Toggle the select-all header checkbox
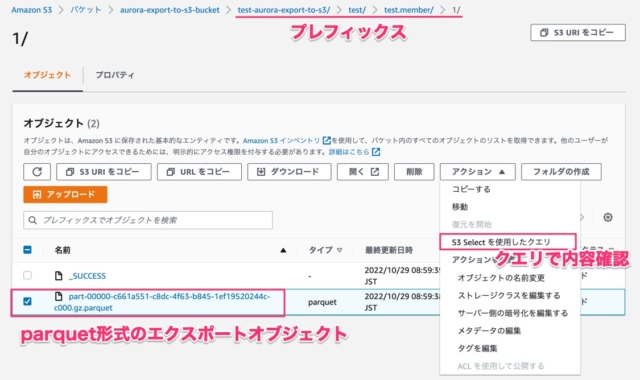The image size is (640, 380). click(x=27, y=250)
